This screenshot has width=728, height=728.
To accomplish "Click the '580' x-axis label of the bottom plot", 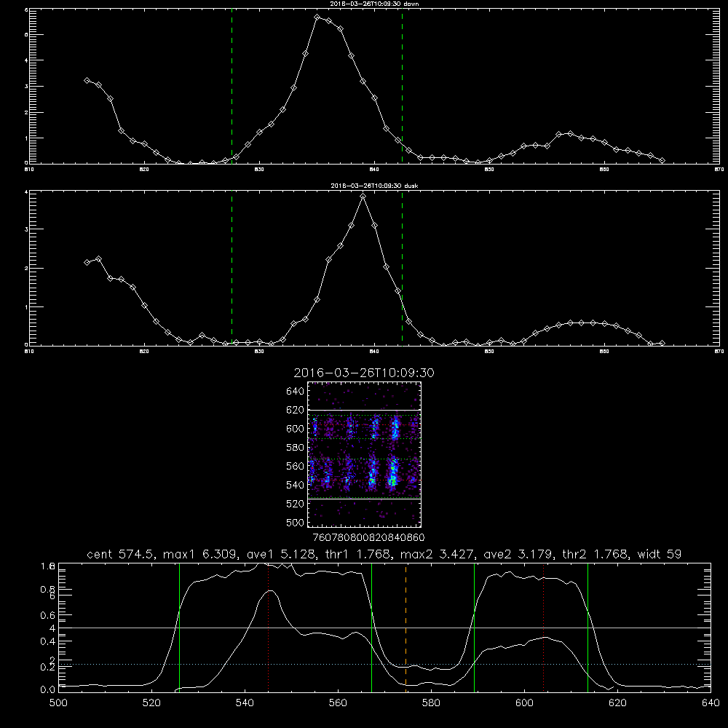I will tap(431, 703).
